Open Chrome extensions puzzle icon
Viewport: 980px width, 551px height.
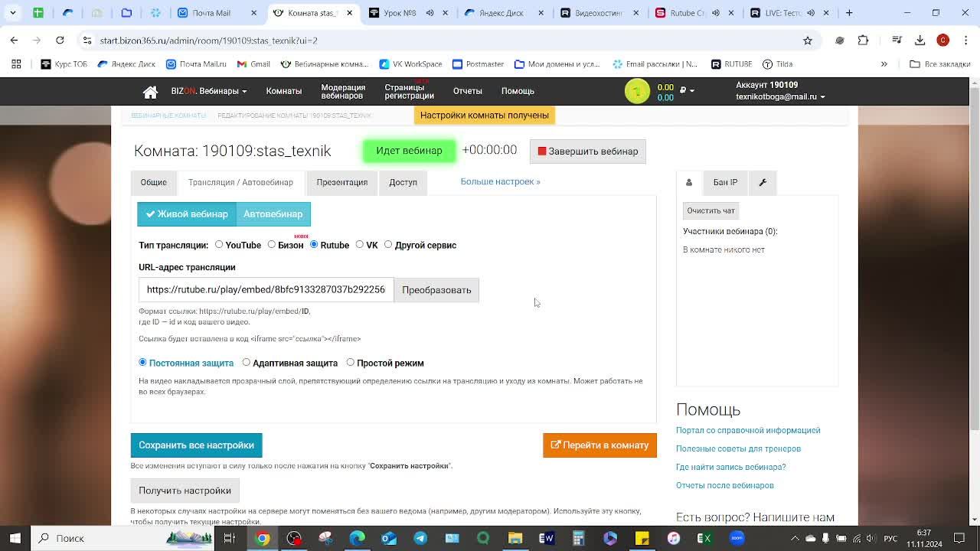[x=864, y=40]
